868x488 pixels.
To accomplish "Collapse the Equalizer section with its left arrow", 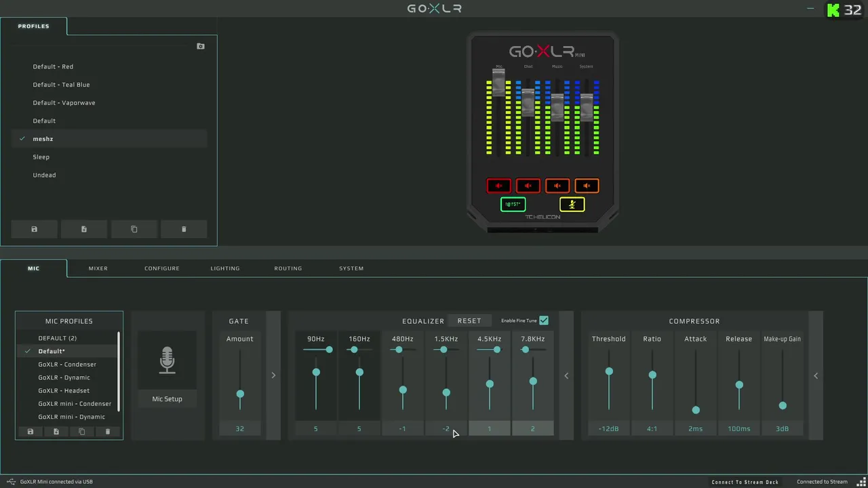I will [x=566, y=375].
